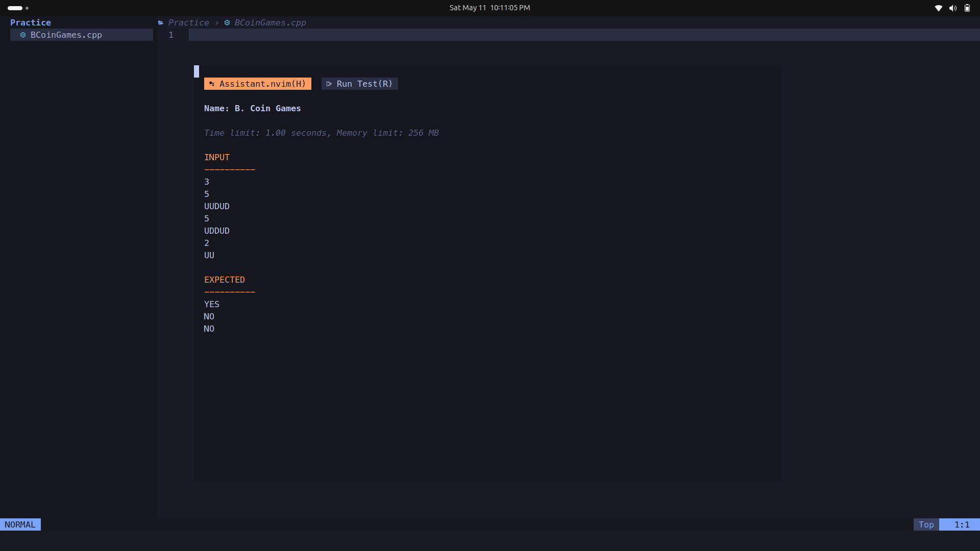980x551 pixels.
Task: Click the Assistant.nvim logo icon
Action: 212,84
